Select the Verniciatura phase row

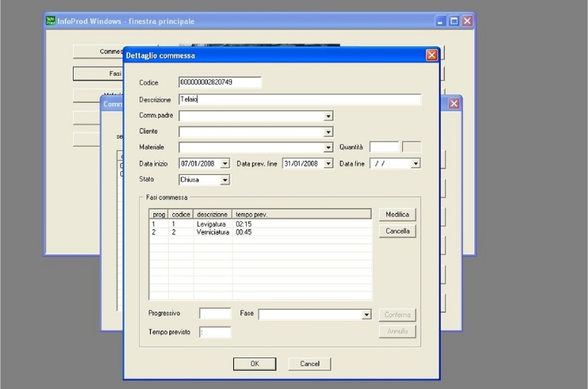(x=212, y=232)
